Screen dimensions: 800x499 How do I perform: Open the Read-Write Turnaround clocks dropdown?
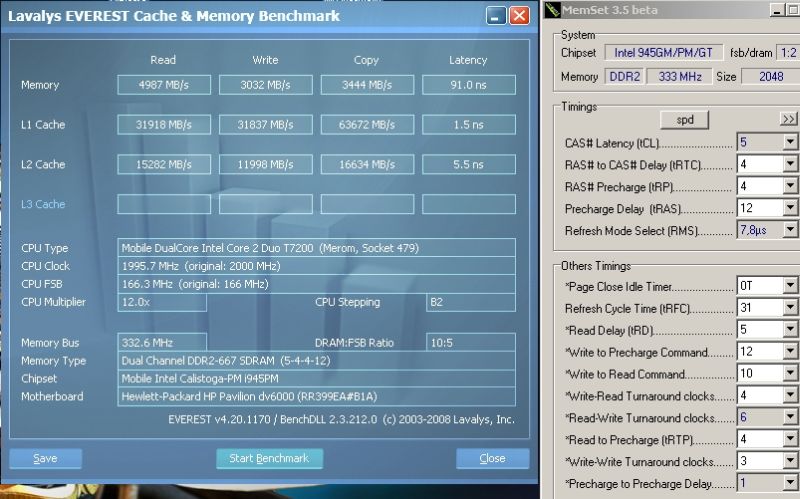(x=790, y=417)
